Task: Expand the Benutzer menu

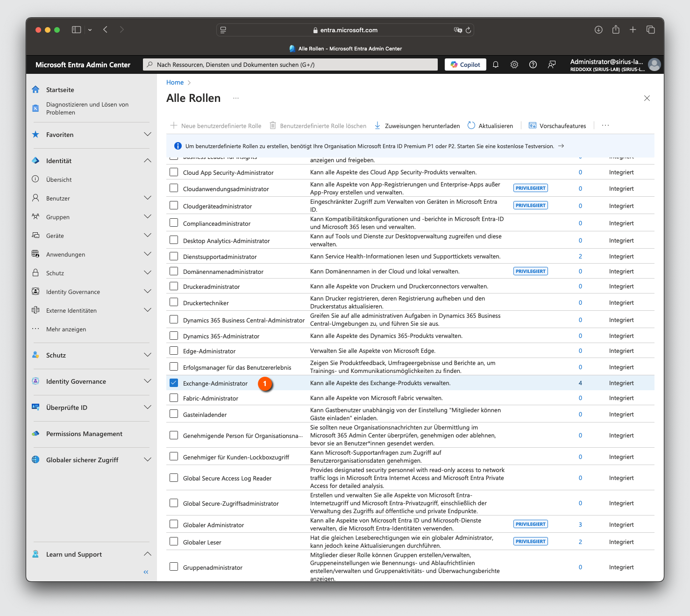Action: pyautogui.click(x=148, y=198)
